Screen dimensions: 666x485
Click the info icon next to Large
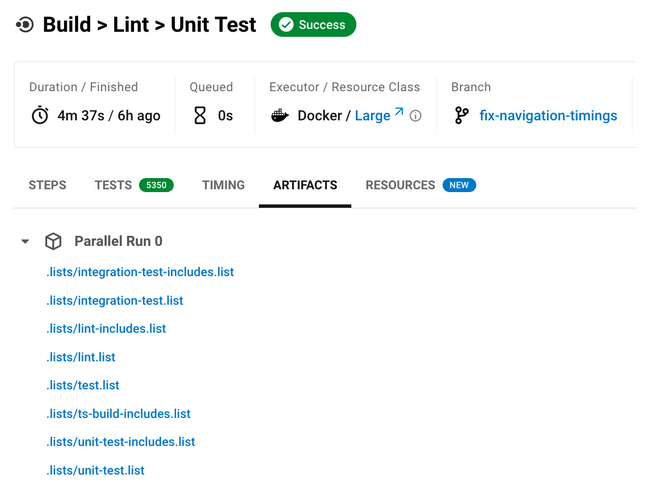click(x=415, y=116)
